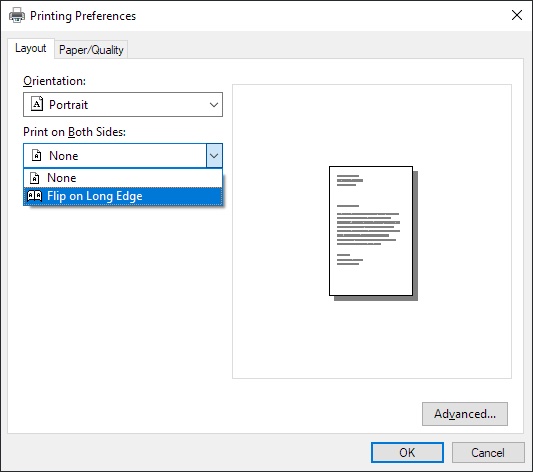
Task: Click the Orientation label text
Action: (x=54, y=81)
